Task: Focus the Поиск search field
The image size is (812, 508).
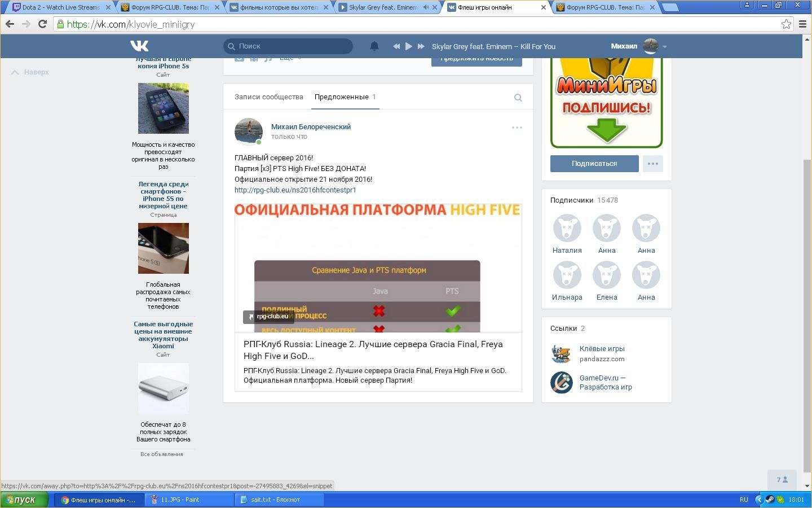Action: [288, 46]
